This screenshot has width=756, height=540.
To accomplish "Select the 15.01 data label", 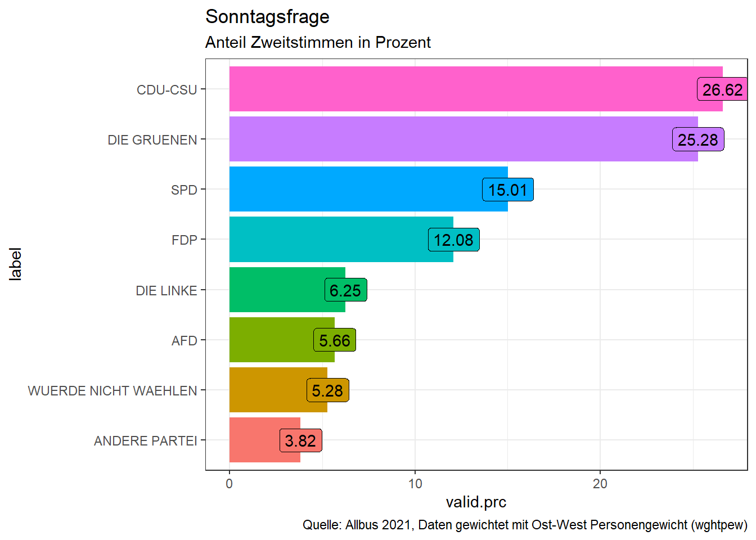I will pyautogui.click(x=507, y=190).
